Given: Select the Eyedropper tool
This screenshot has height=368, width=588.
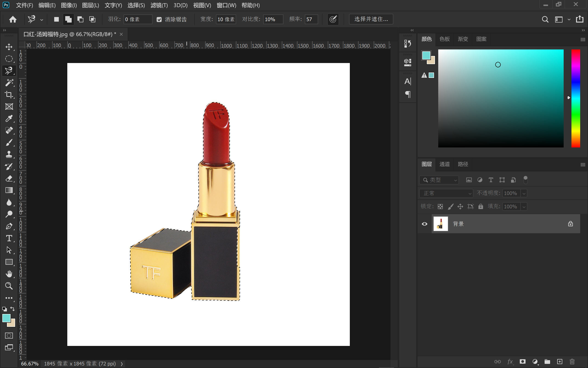Looking at the screenshot, I should click(9, 118).
